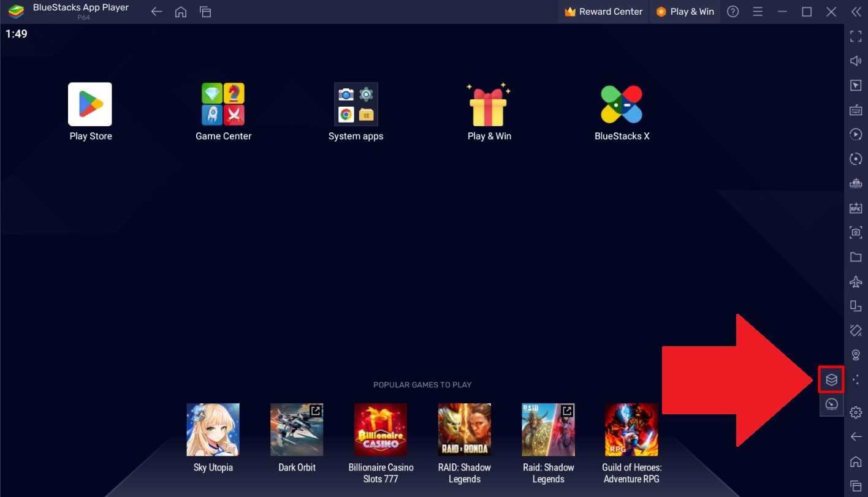Open Billionaire Casino Slots 777
868x497 pixels.
[381, 430]
